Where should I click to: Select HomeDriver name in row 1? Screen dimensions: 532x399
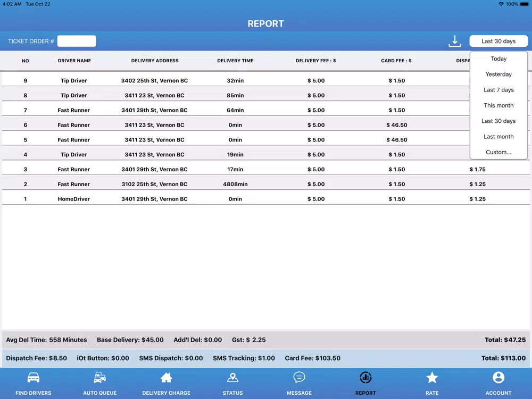73,199
